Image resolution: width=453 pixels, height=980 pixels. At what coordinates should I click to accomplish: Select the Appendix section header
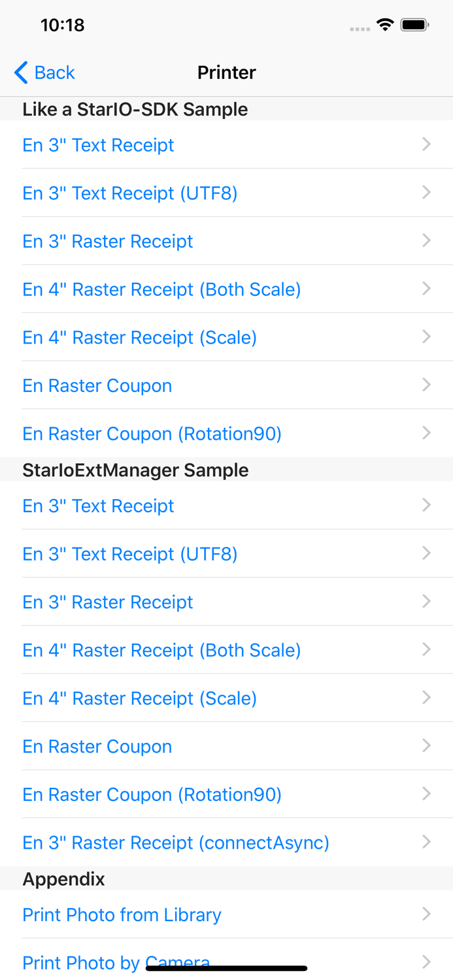[x=63, y=879]
